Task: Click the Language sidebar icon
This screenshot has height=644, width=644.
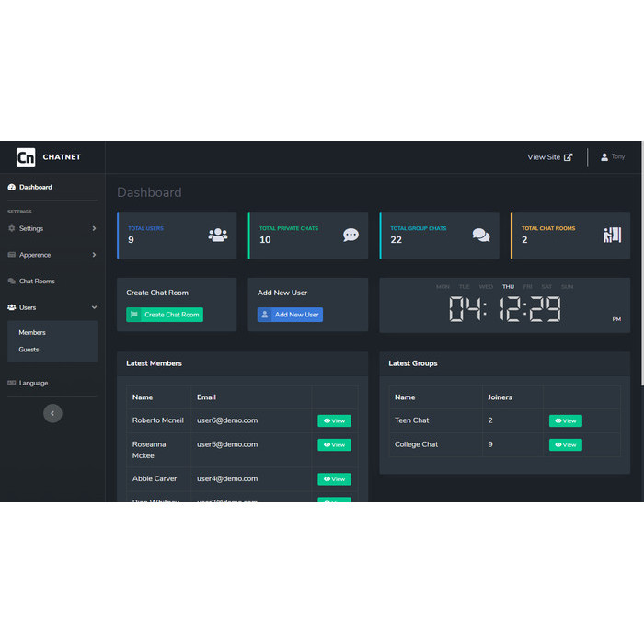Action: (x=11, y=383)
